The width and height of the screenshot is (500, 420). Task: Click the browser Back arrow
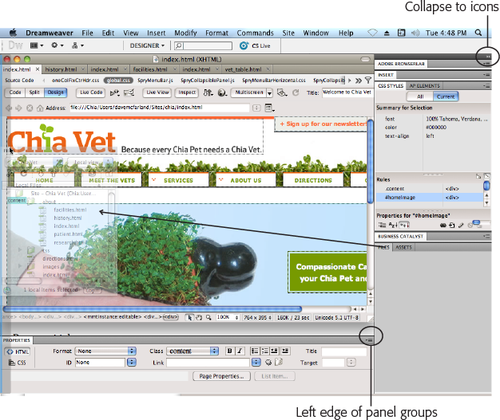point(9,108)
